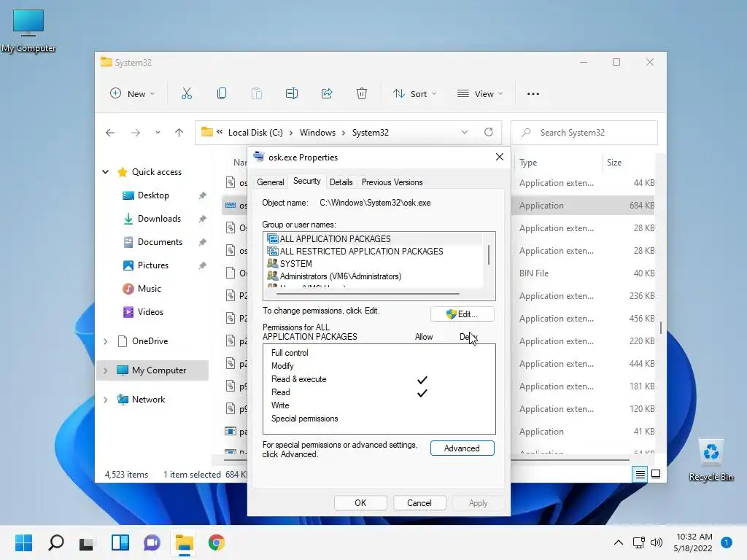Open Pictures in Quick access
747x560 pixels.
[153, 265]
